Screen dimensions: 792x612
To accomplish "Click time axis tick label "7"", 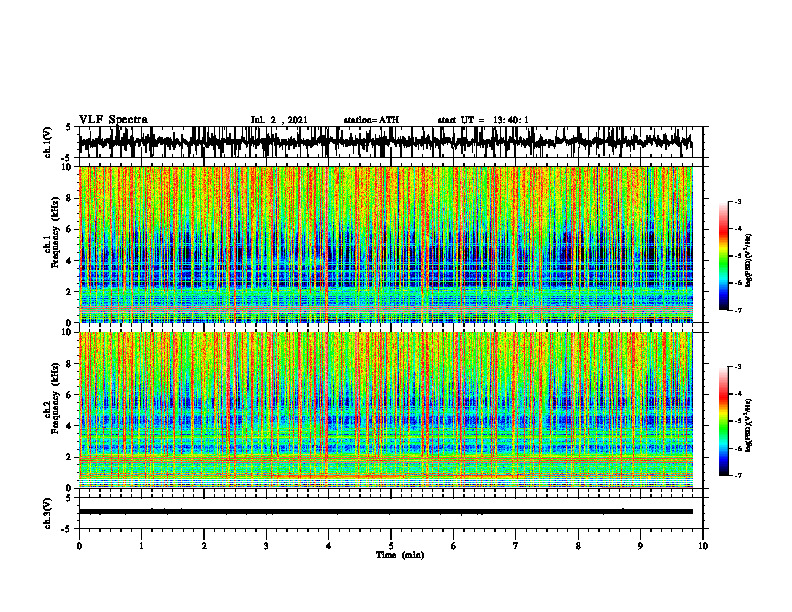I will click(x=516, y=546).
